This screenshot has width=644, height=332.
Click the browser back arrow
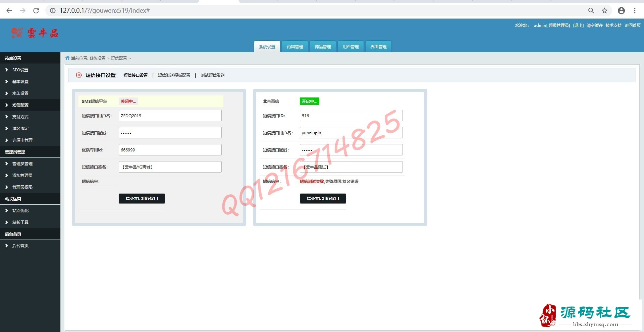[x=9, y=11]
